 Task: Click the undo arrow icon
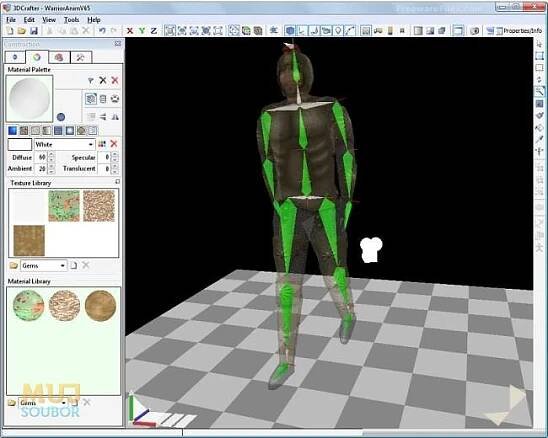click(x=102, y=31)
